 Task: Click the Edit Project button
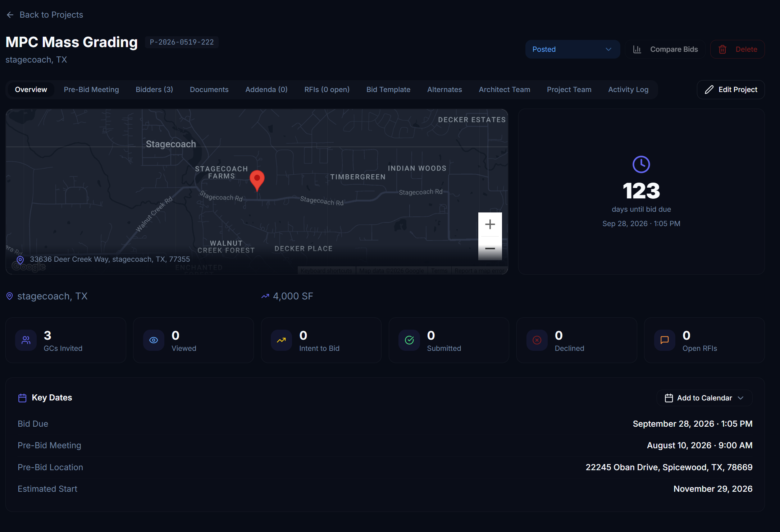731,90
